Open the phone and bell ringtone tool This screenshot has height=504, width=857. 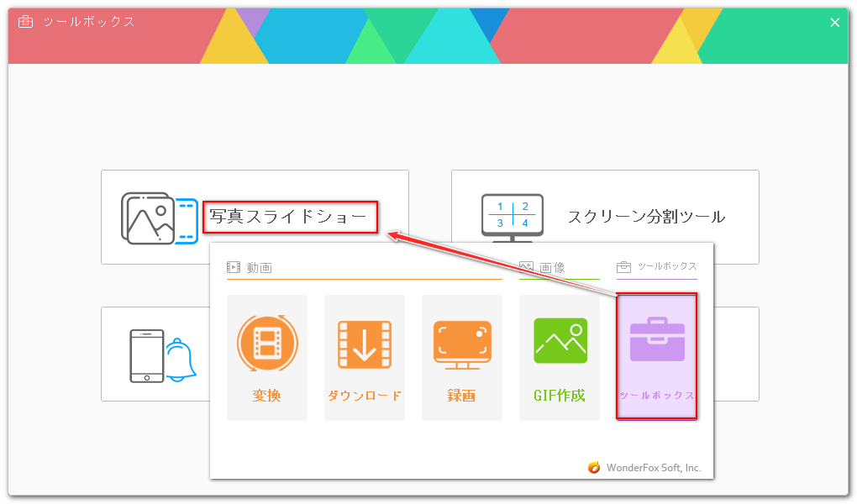pyautogui.click(x=161, y=355)
